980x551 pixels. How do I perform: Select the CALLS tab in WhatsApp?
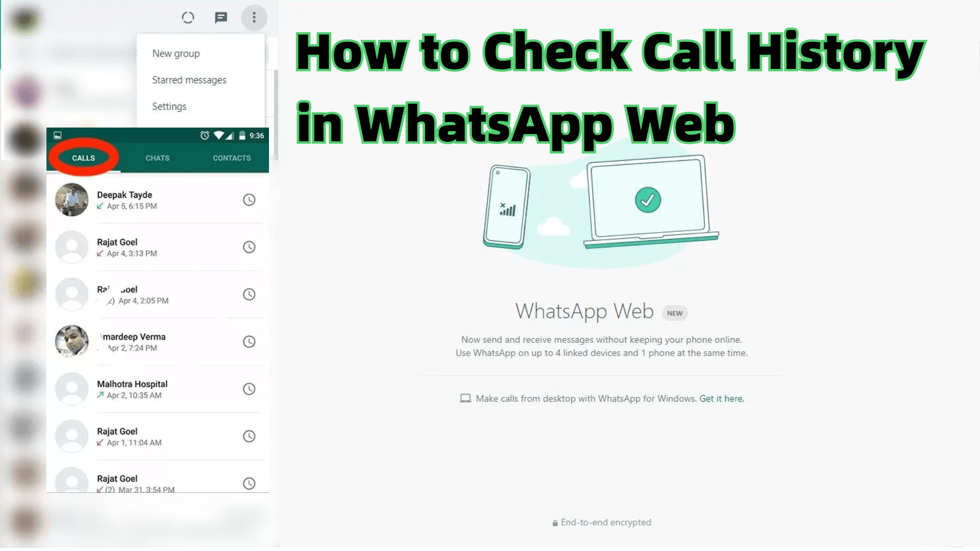84,158
